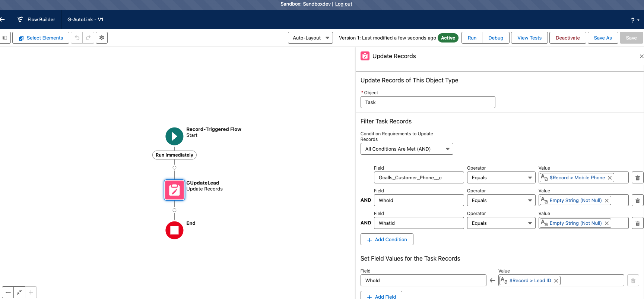This screenshot has height=299, width=644.
Task: Click the Record-Triggered Flow start icon
Action: (x=174, y=136)
